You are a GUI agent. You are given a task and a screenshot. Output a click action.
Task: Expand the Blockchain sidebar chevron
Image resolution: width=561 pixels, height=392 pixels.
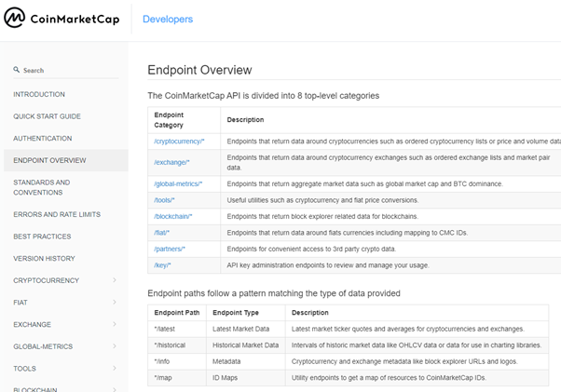(115, 389)
